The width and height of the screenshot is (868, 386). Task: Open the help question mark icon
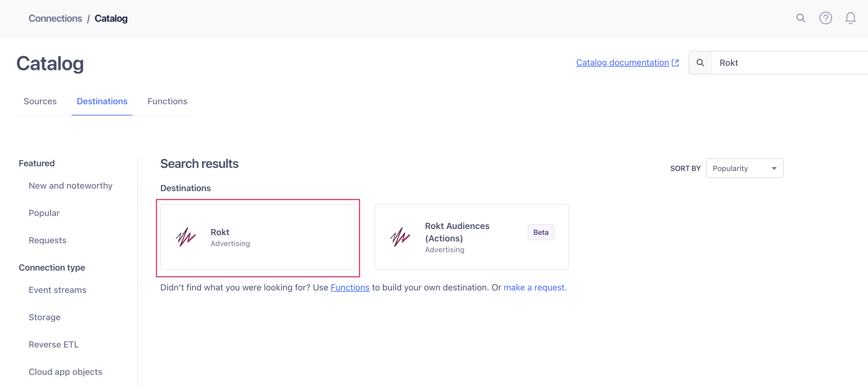[x=825, y=18]
